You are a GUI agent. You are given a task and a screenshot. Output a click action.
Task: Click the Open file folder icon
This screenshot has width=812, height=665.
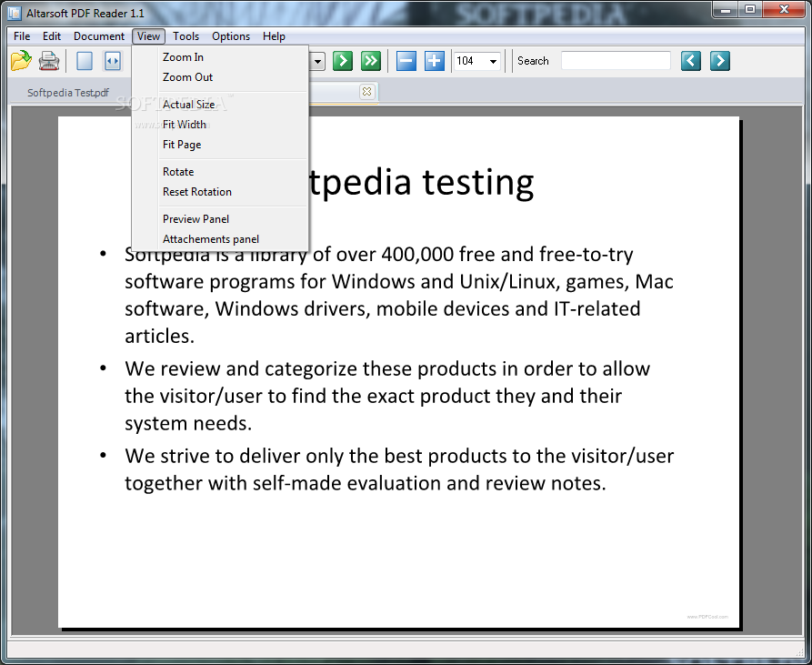tap(21, 61)
